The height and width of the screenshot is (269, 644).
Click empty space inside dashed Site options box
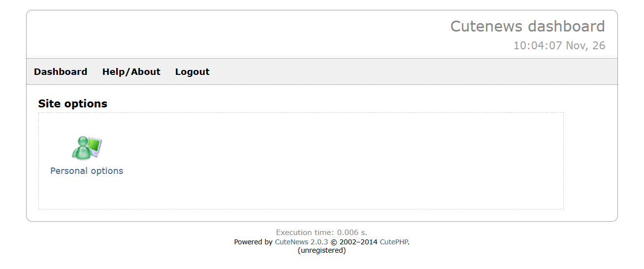tap(345, 163)
